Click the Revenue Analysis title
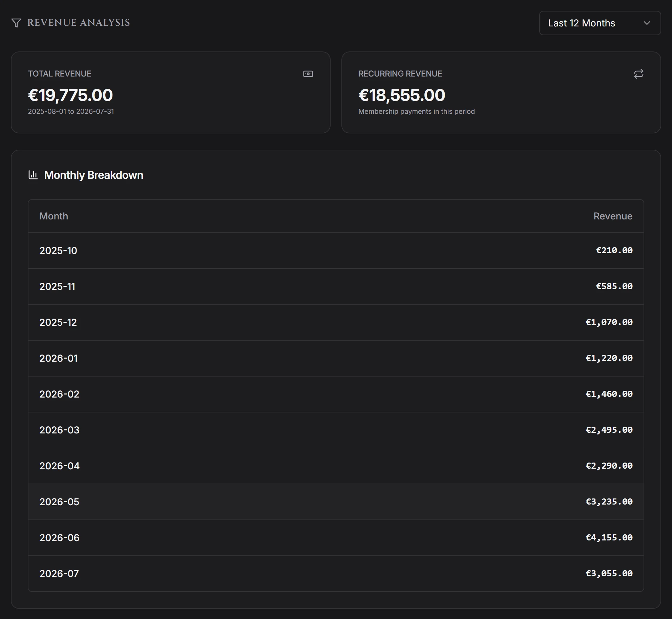Viewport: 672px width, 619px height. click(x=79, y=23)
